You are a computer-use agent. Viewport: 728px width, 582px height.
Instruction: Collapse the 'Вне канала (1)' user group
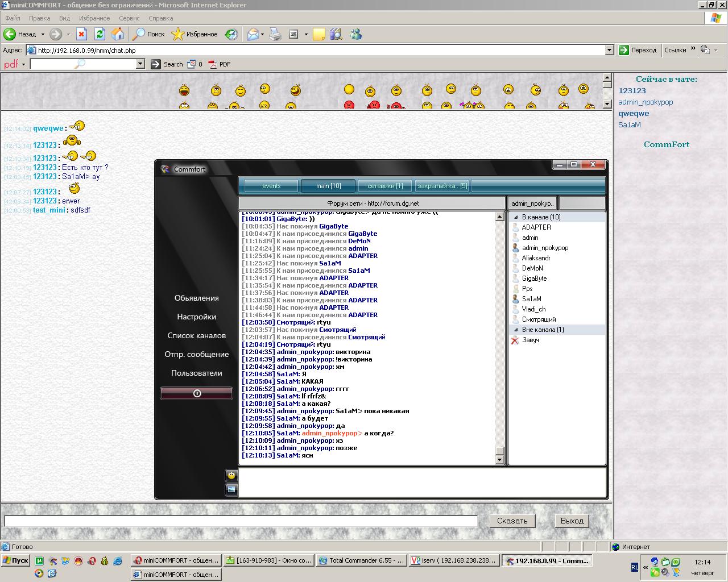[516, 330]
